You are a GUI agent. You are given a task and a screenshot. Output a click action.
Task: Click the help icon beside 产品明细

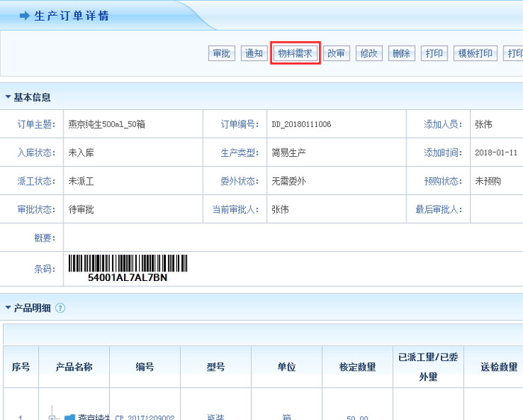pyautogui.click(x=61, y=308)
